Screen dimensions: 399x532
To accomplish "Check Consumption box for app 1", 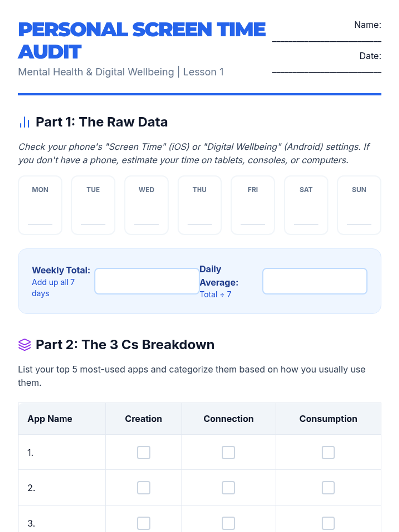I will (x=328, y=452).
